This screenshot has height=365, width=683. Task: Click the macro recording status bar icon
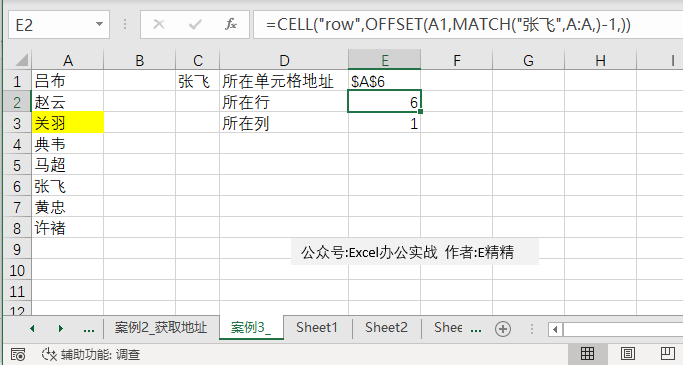coord(17,355)
